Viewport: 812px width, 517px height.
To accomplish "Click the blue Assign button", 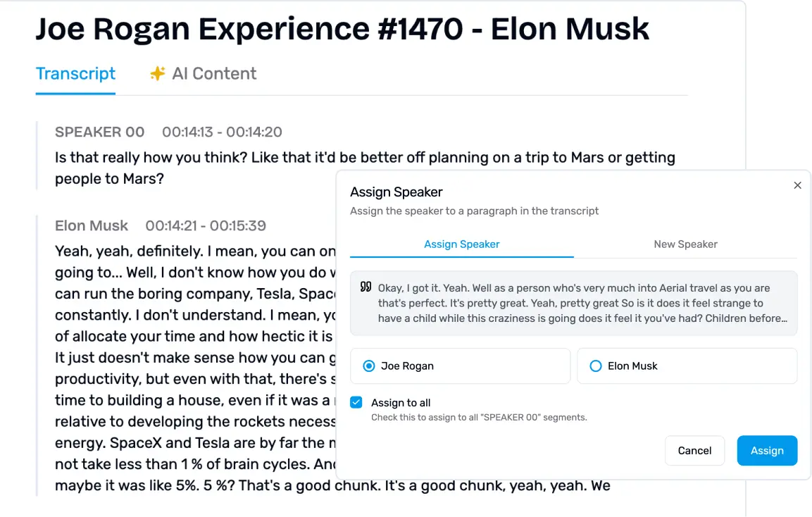I will coord(767,451).
